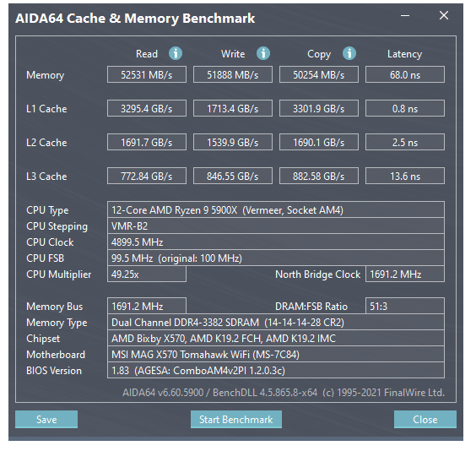The height and width of the screenshot is (451, 476).
Task: Click the info icon beside Read
Action: 176,53
